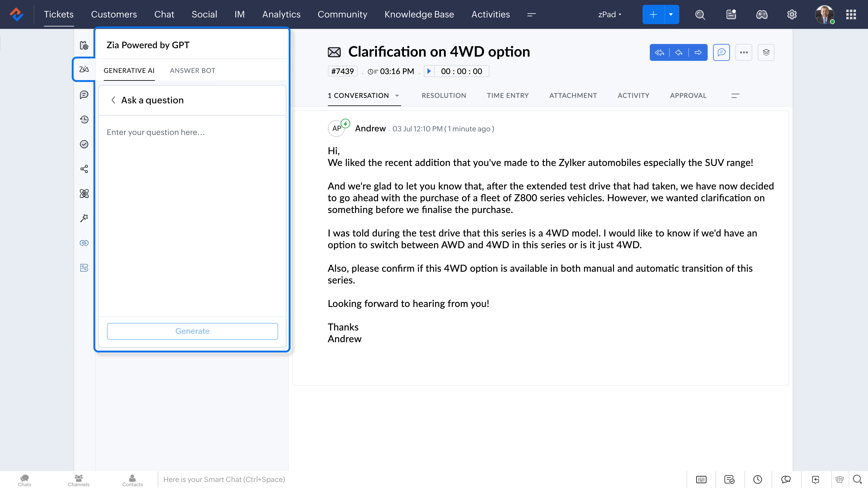
Task: Open the atom-shaped sidebar icon
Action: 84,194
